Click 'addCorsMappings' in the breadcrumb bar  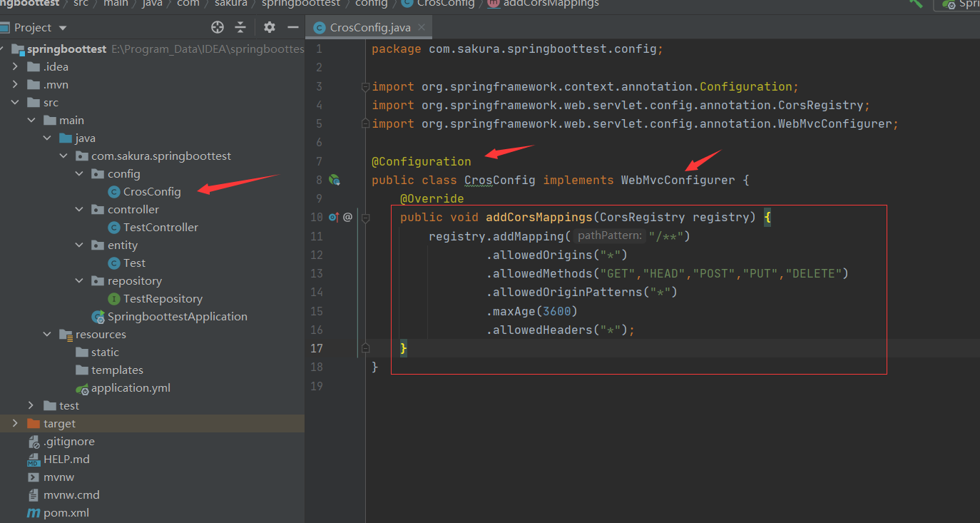[x=551, y=4]
